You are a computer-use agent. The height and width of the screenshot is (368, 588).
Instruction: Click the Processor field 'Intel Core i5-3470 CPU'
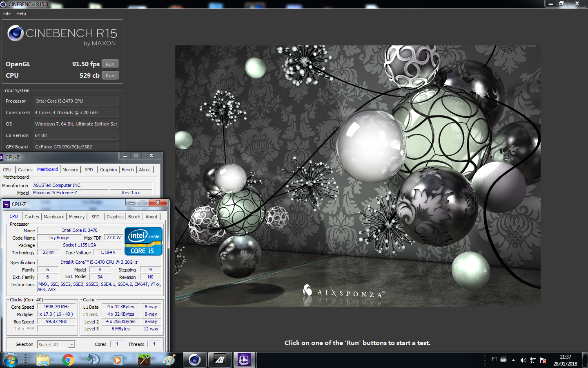tap(76, 101)
